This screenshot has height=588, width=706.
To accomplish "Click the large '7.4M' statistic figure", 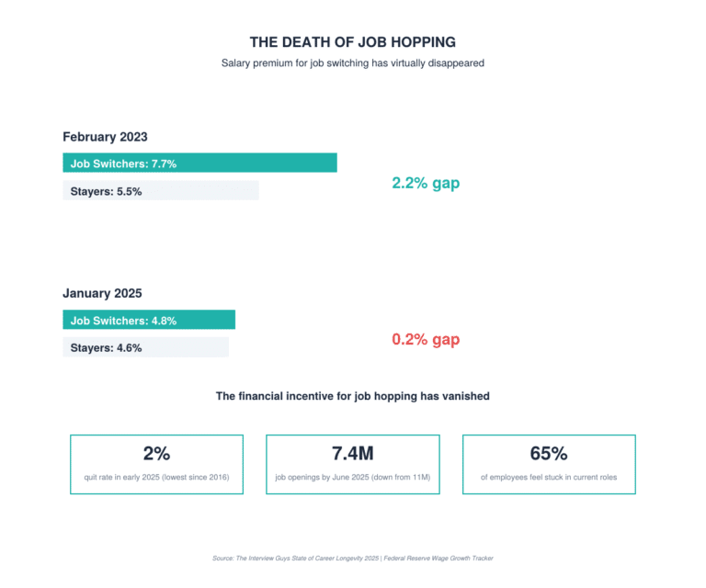I will click(353, 453).
